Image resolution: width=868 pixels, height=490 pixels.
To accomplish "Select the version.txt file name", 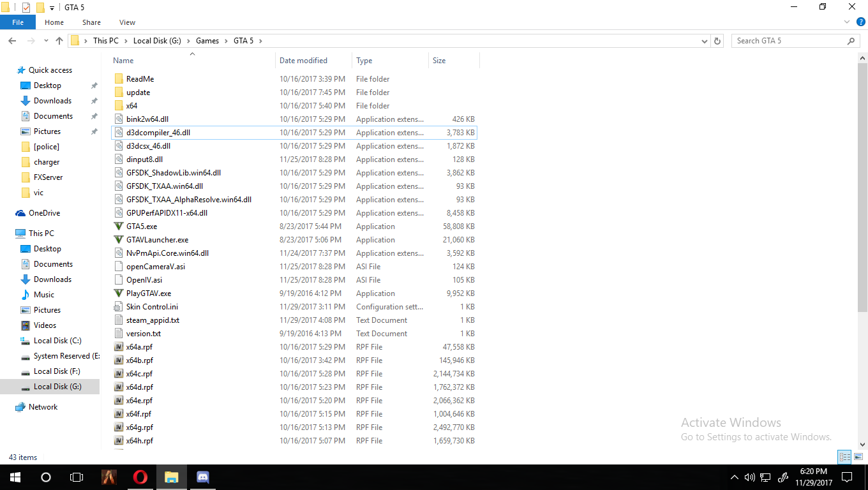I will pyautogui.click(x=144, y=334).
